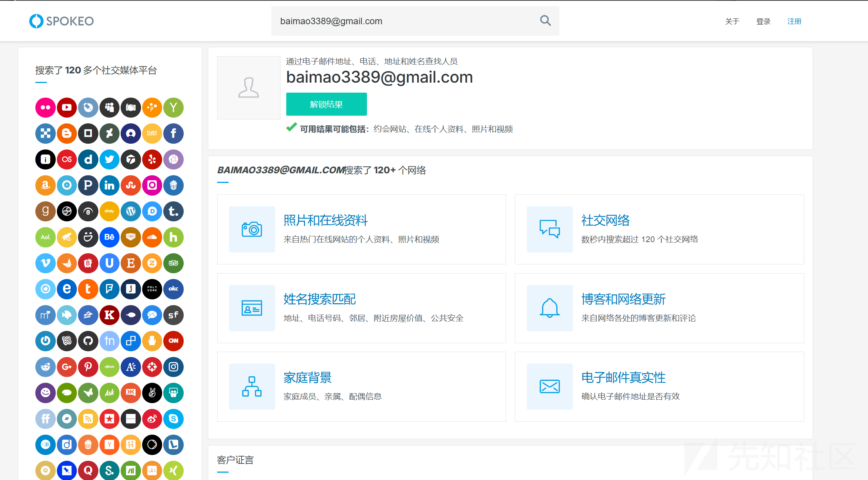
Task: Click the yellow hi5 icon
Action: pos(152,133)
